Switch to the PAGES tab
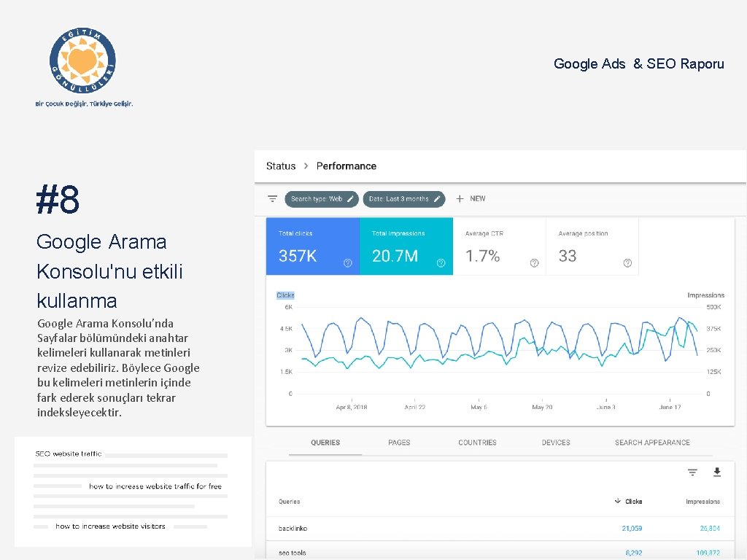Image resolution: width=747 pixels, height=560 pixels. click(x=399, y=443)
